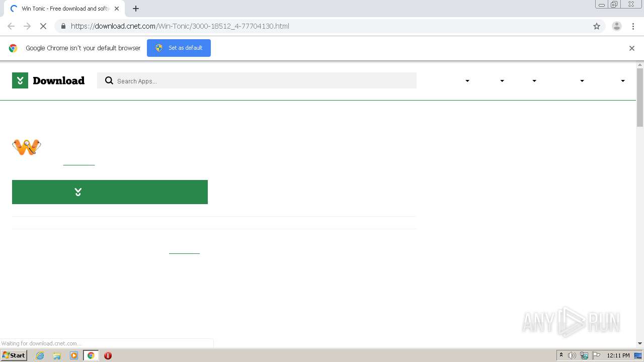Expand the first navigation dropdown arrow

coord(467,81)
